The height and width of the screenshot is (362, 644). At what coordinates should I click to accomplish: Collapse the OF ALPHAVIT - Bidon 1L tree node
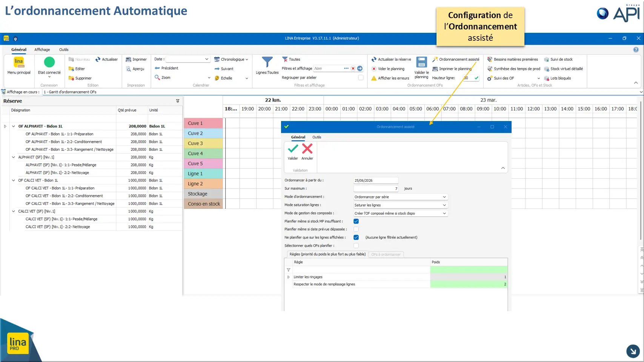[14, 126]
